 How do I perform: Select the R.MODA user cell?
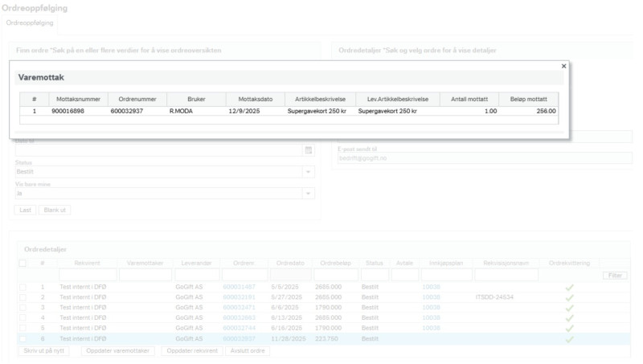coord(196,111)
